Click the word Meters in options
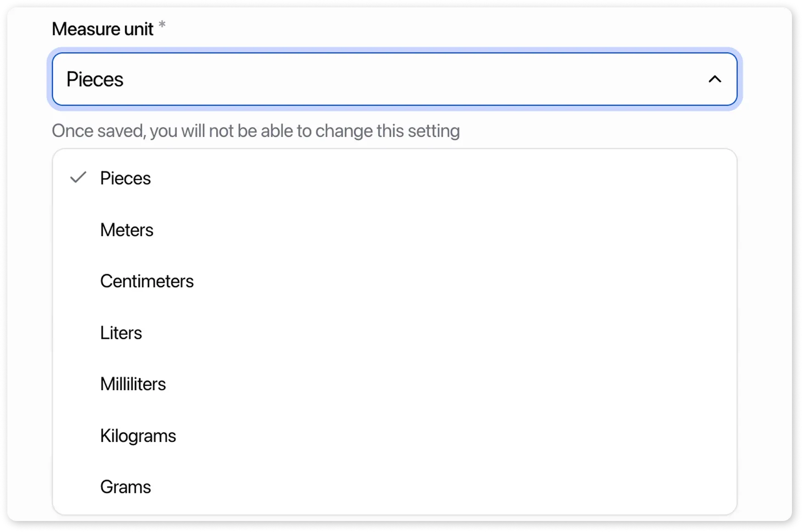803x532 pixels. pos(127,230)
